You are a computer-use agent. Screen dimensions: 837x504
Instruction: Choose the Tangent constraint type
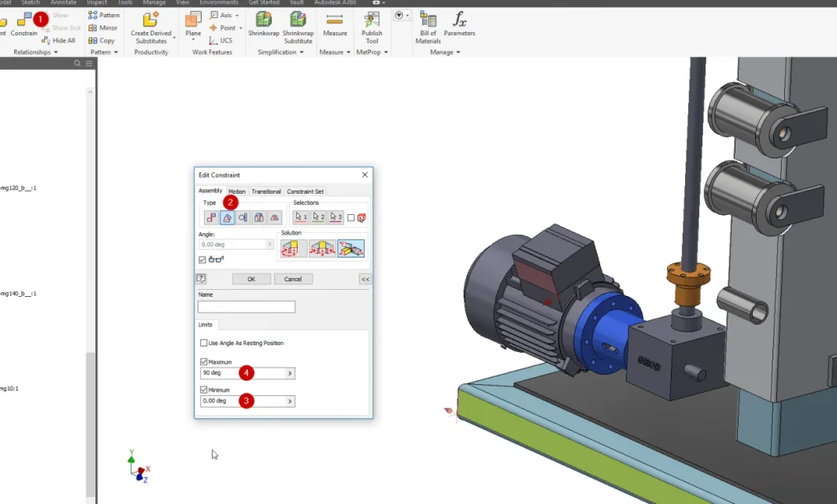tap(243, 217)
